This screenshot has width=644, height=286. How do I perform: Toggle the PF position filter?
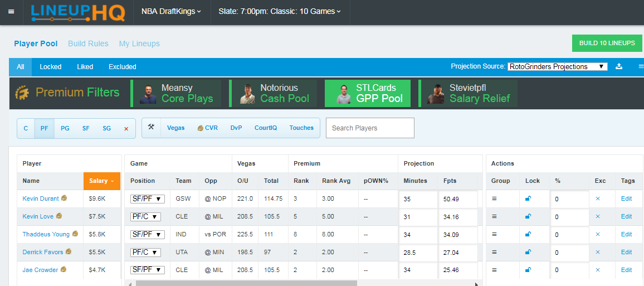(x=45, y=128)
